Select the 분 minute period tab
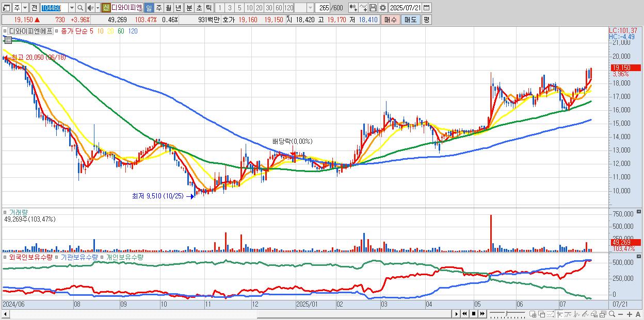This screenshot has width=644, height=320. click(x=188, y=8)
